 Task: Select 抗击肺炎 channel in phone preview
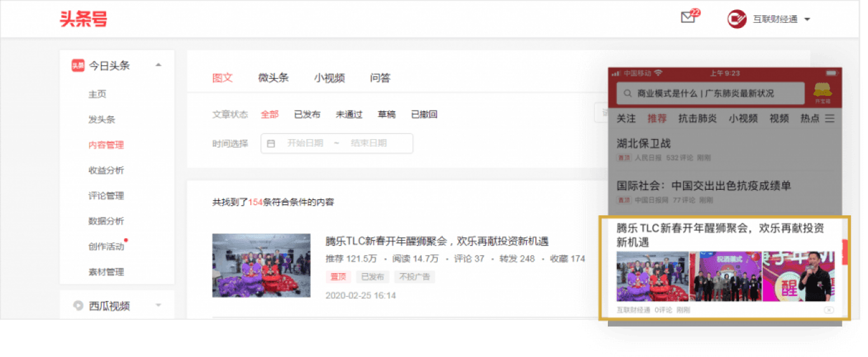point(698,119)
